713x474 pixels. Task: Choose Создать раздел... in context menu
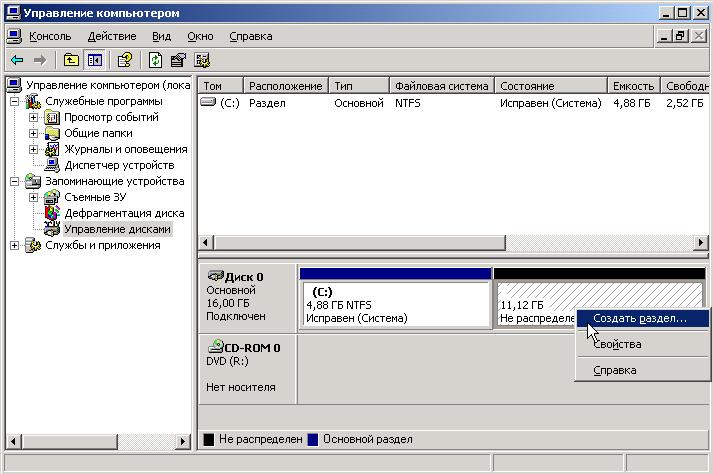pos(643,318)
